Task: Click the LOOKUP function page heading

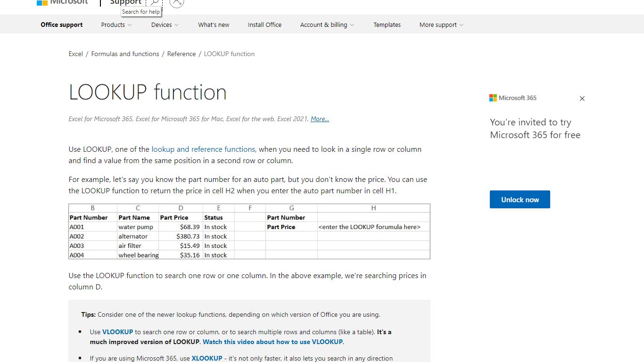Action: coord(148,92)
